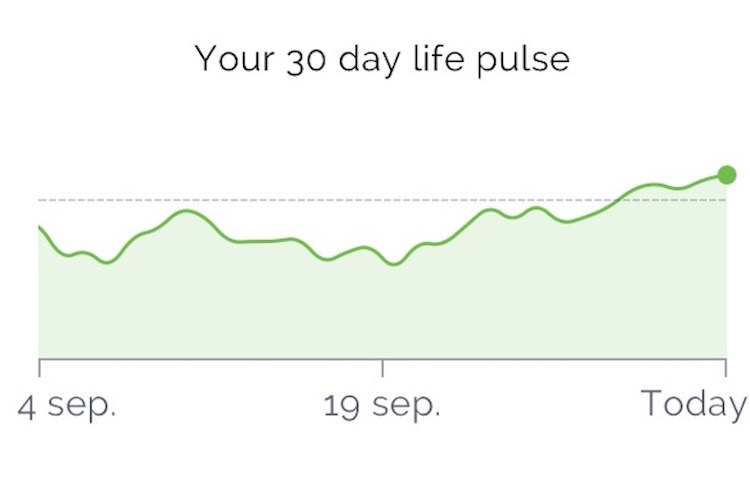This screenshot has height=478, width=750.
Task: Click the line's small peak just before the endpoint dot
Action: [652, 184]
